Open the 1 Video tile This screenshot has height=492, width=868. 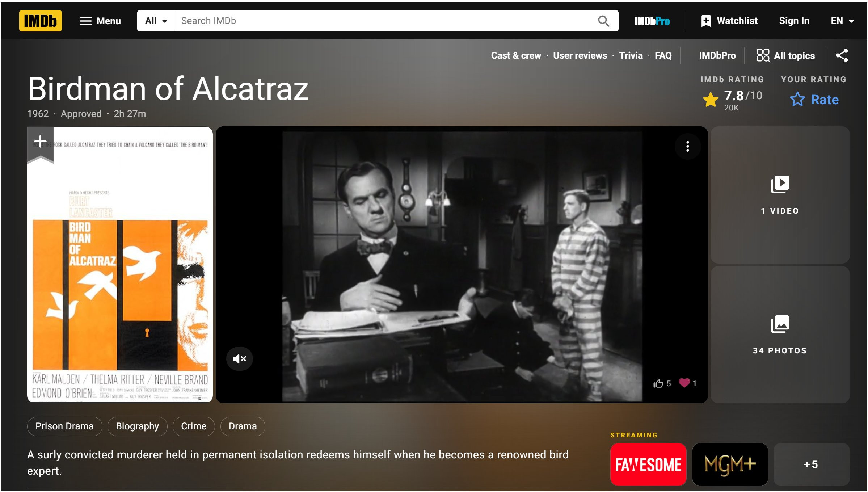coord(780,195)
